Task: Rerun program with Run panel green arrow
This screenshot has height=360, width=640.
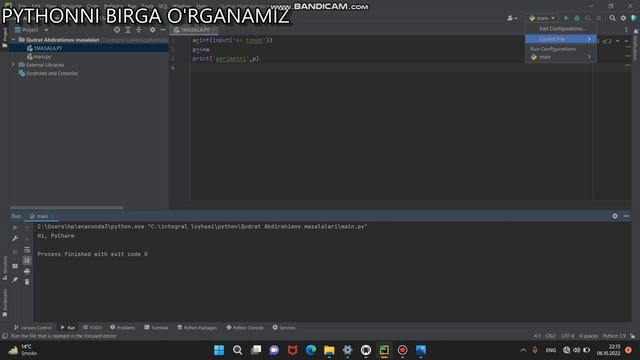Action: (x=15, y=227)
